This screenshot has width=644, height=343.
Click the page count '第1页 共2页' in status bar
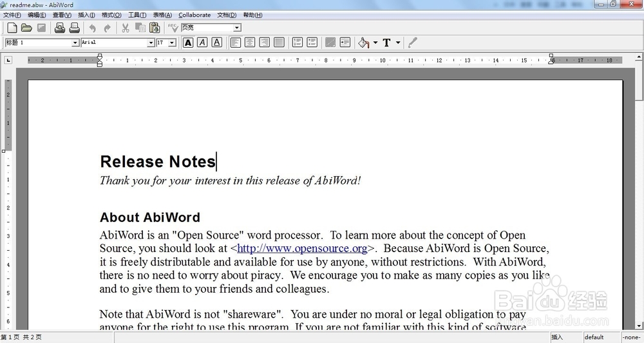click(21, 337)
